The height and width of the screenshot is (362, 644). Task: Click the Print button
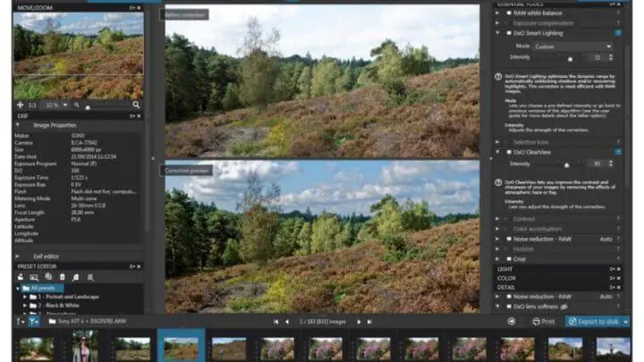point(544,322)
